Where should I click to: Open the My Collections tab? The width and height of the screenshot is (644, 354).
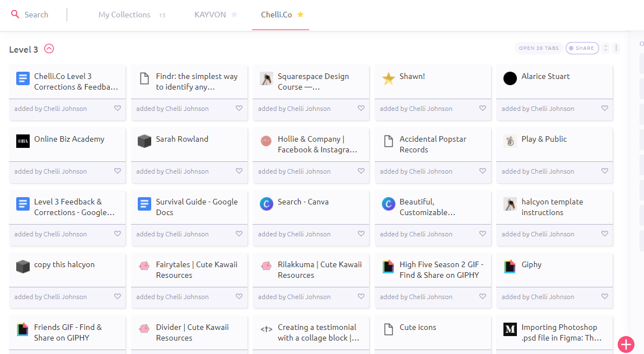[x=124, y=15]
